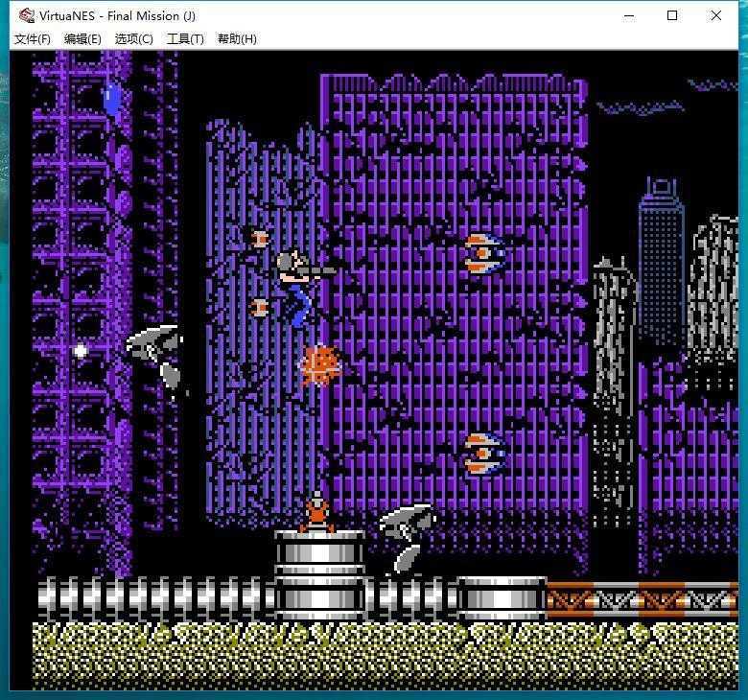Click the soldier character holding the gun

(x=303, y=288)
